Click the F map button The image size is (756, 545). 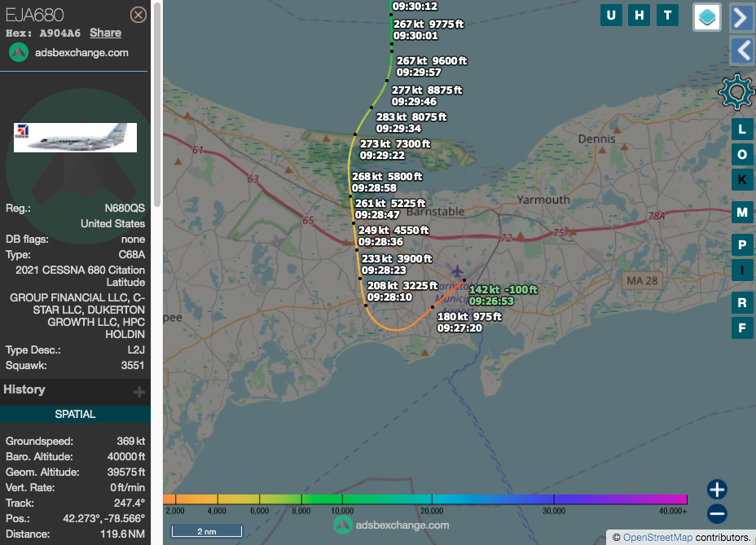742,328
